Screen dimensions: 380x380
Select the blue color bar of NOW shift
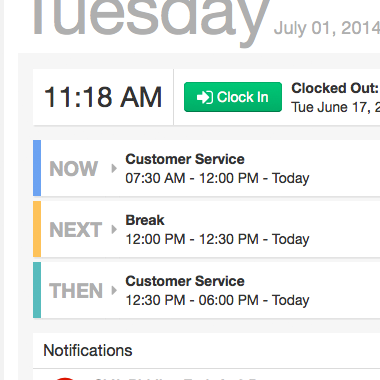(x=37, y=168)
